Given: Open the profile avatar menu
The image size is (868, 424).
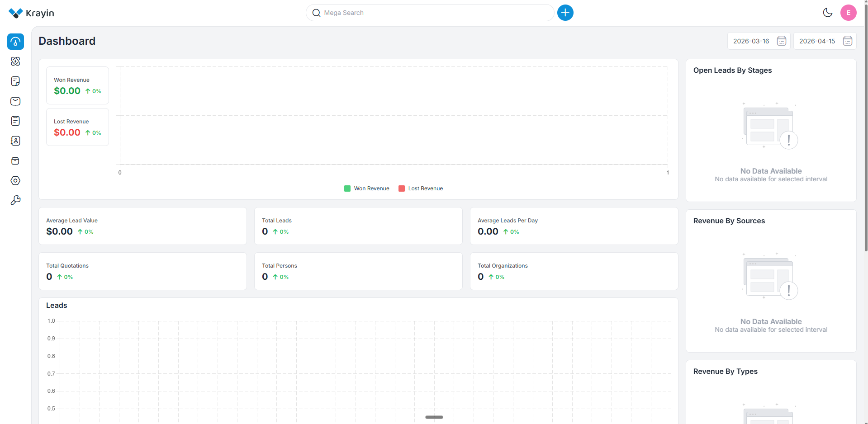Looking at the screenshot, I should tap(848, 12).
